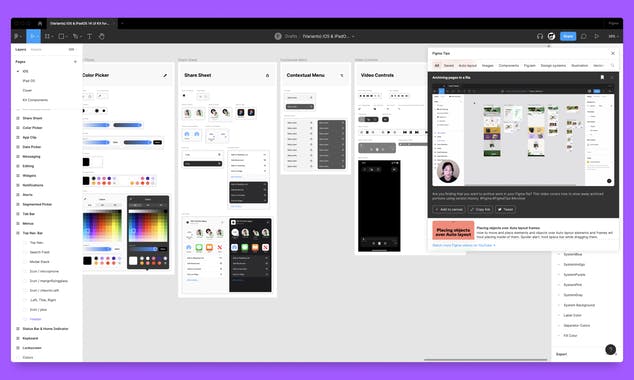
Task: Select the Components tab in Figma Tips
Action: point(509,65)
